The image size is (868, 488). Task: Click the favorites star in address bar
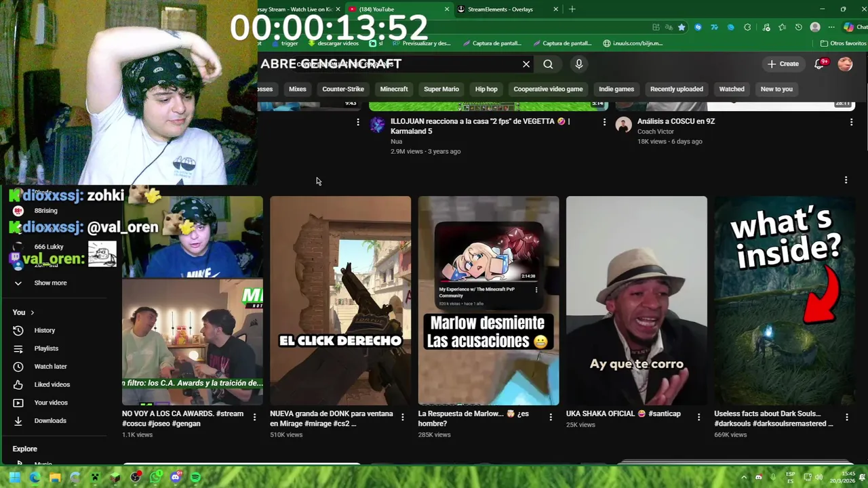click(x=682, y=27)
